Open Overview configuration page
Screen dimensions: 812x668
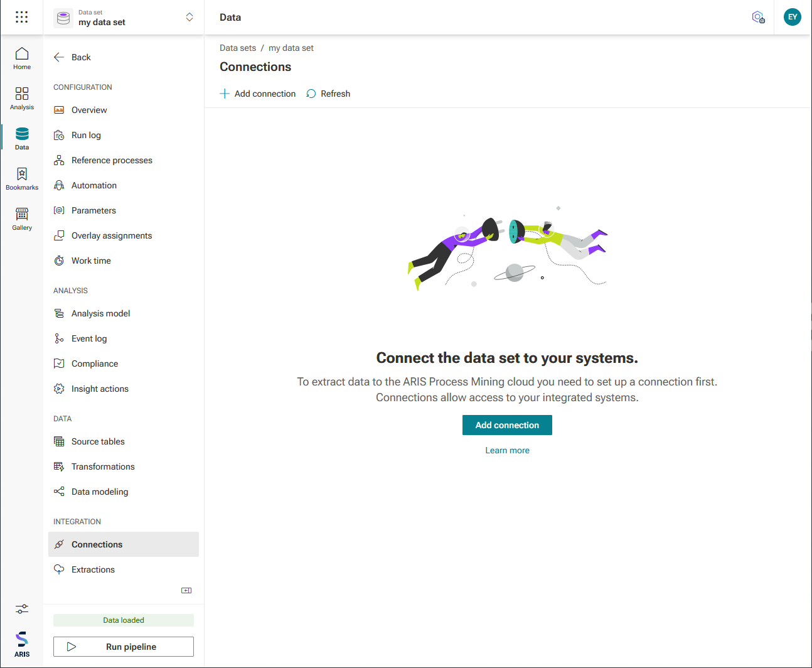[124, 110]
